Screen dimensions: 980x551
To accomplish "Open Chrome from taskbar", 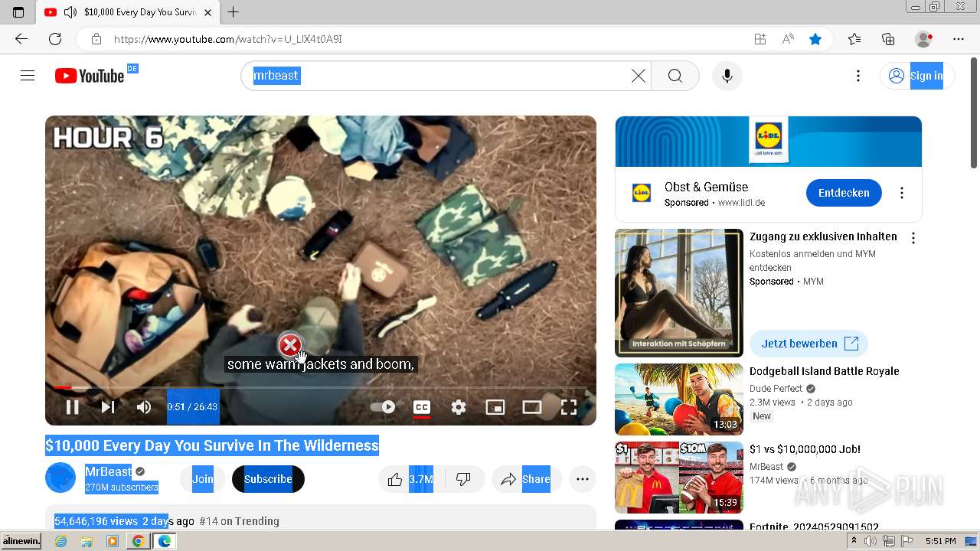I will pos(138,541).
